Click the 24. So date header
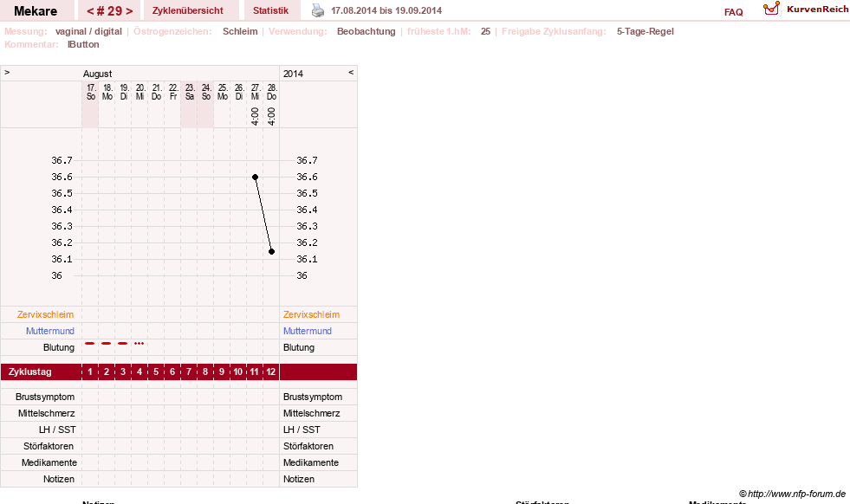 pos(206,92)
